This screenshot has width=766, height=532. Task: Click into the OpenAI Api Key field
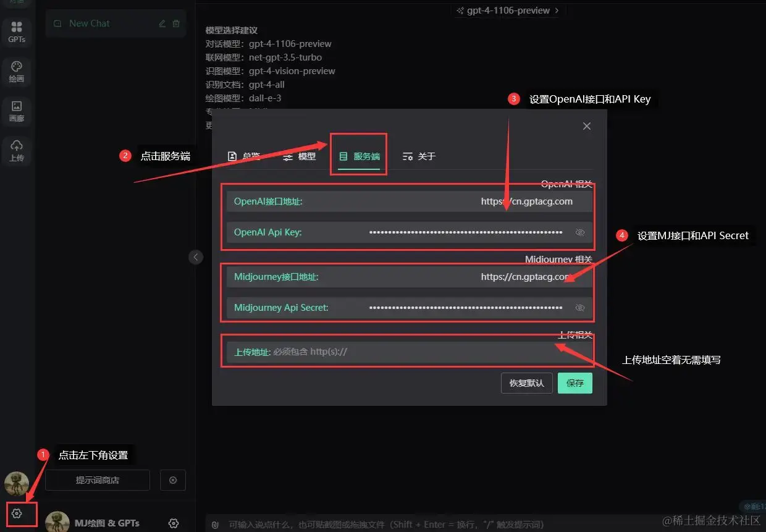(x=410, y=232)
